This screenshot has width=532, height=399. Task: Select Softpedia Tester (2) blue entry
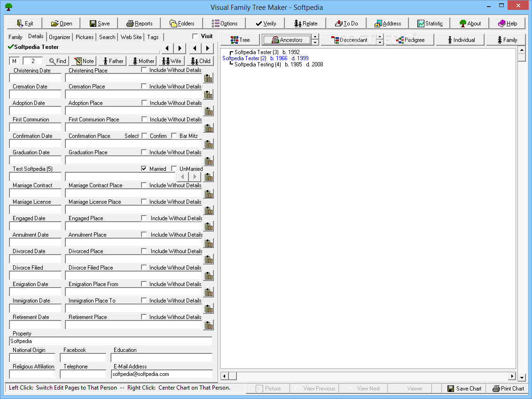click(x=266, y=58)
